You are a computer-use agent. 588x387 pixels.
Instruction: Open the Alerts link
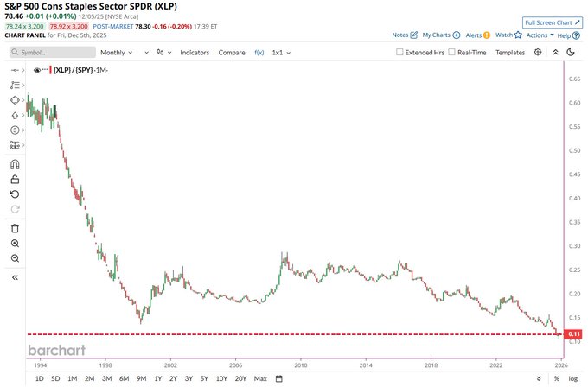coord(473,35)
